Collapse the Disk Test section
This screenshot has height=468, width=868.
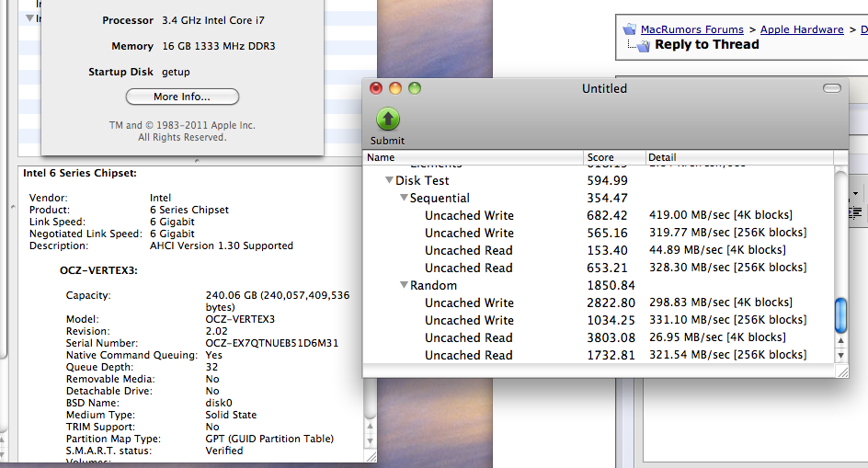[x=389, y=180]
